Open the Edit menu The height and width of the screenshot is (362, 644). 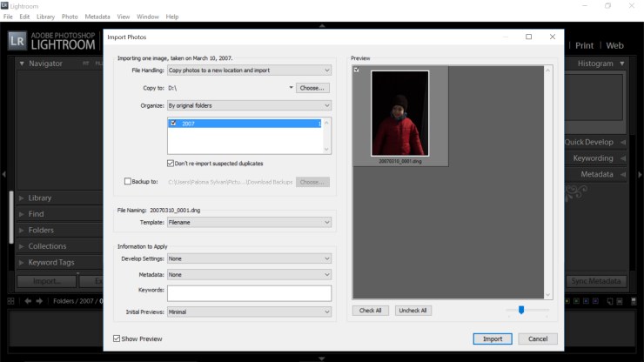tap(24, 17)
